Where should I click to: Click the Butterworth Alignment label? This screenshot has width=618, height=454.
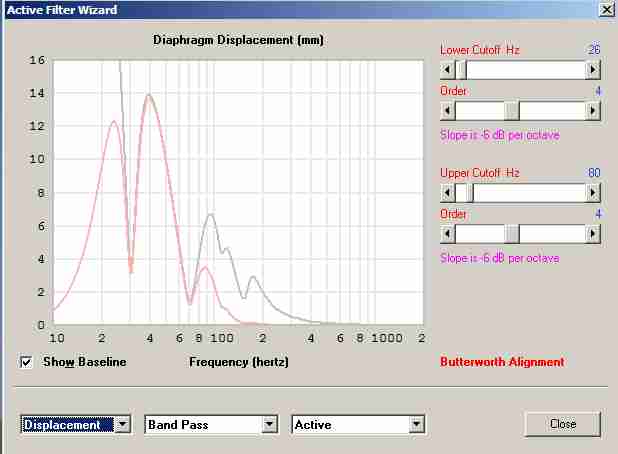tap(502, 362)
